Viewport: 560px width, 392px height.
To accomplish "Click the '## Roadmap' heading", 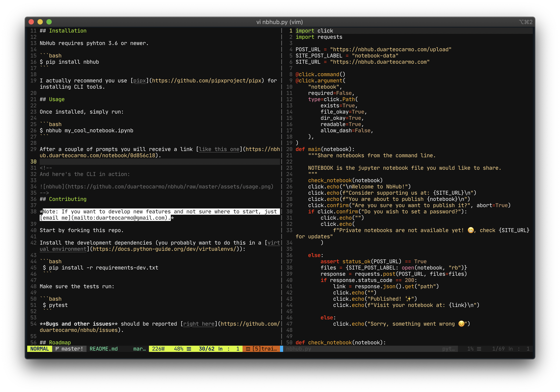I will point(55,343).
